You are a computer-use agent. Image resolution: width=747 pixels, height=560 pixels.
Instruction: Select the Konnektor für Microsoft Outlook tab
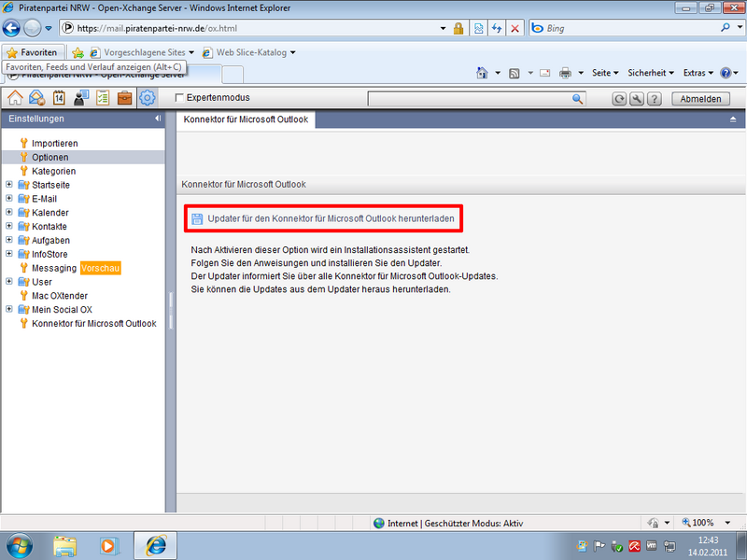point(246,119)
